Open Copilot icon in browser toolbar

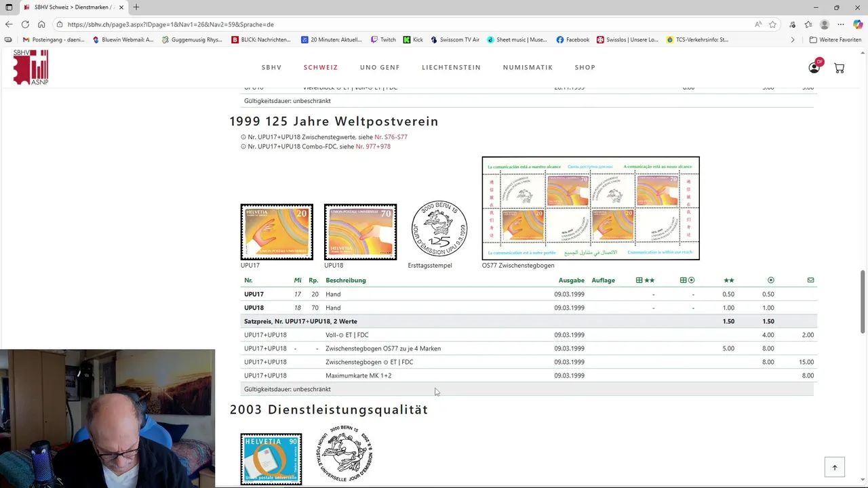click(x=858, y=24)
